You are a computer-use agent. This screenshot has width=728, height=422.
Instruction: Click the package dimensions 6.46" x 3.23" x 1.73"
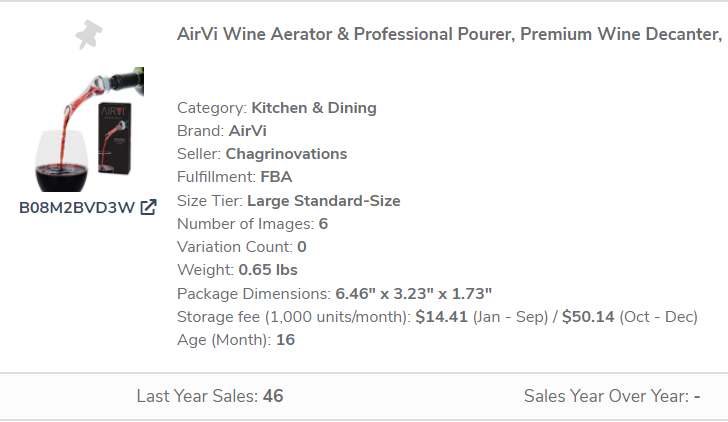pyautogui.click(x=414, y=294)
